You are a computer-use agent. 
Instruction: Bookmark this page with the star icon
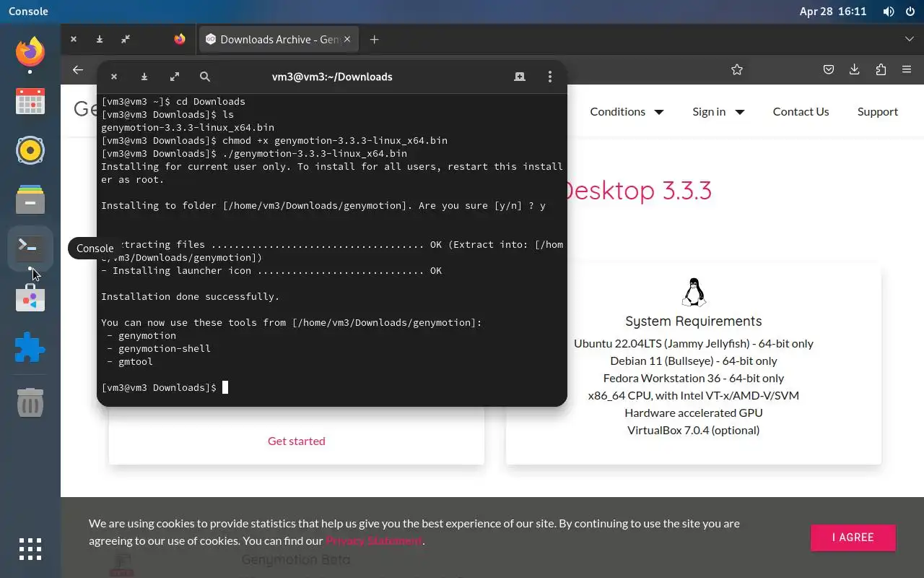click(737, 69)
